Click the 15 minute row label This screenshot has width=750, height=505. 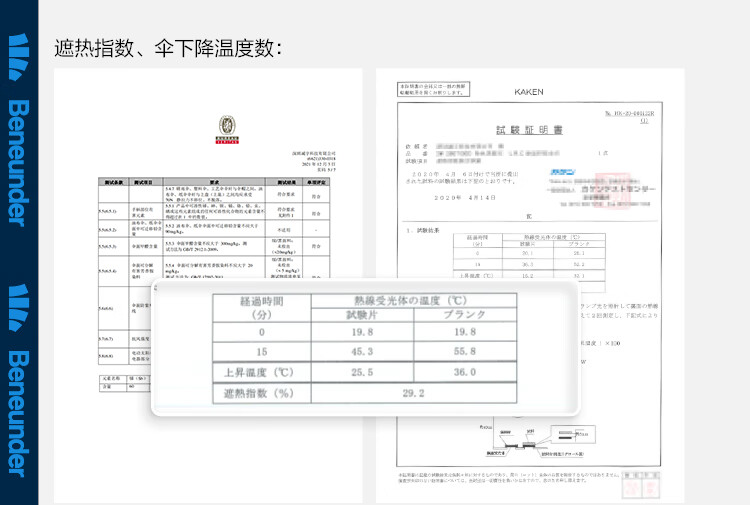click(262, 351)
